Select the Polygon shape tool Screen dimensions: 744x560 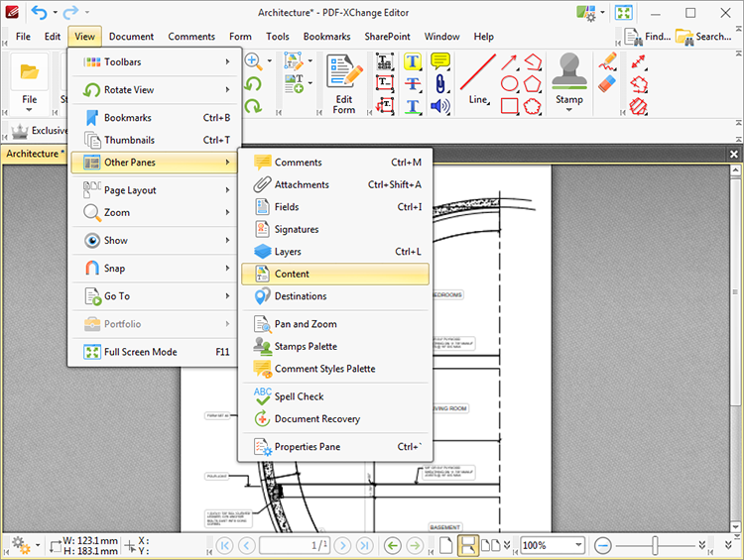tap(533, 84)
